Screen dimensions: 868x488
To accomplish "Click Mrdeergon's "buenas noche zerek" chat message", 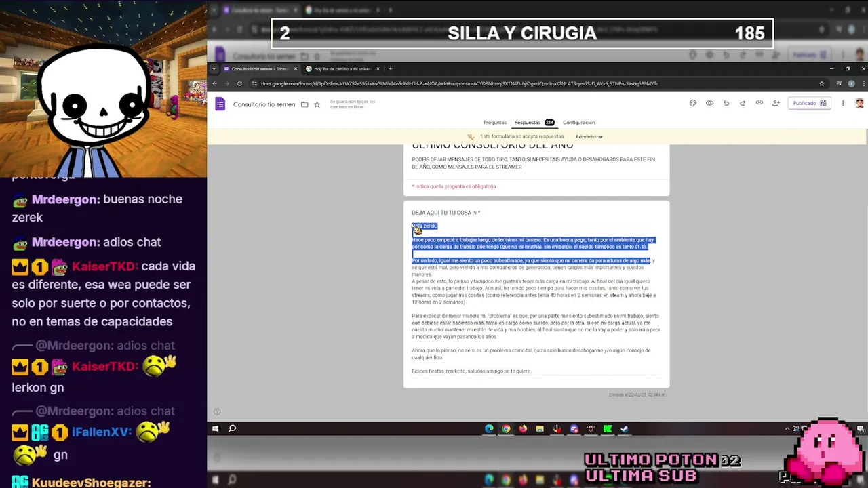I will point(97,208).
